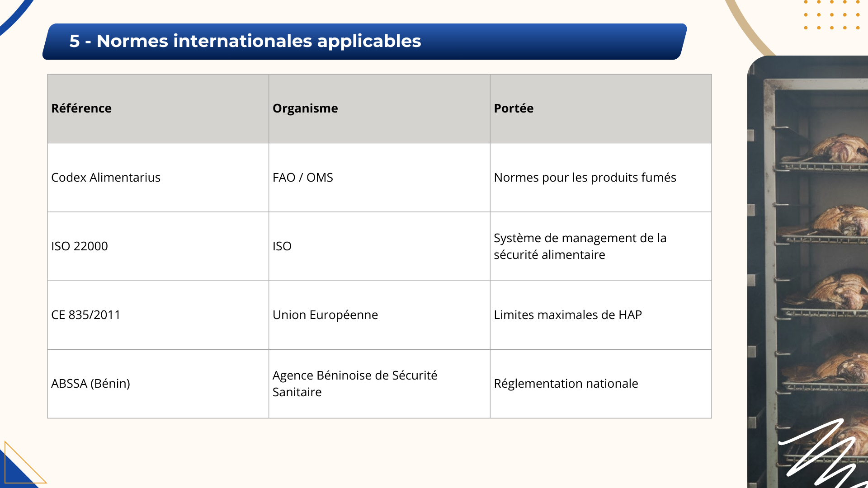Click the Codex Alimentarius cell
This screenshot has width=868, height=488.
click(158, 178)
